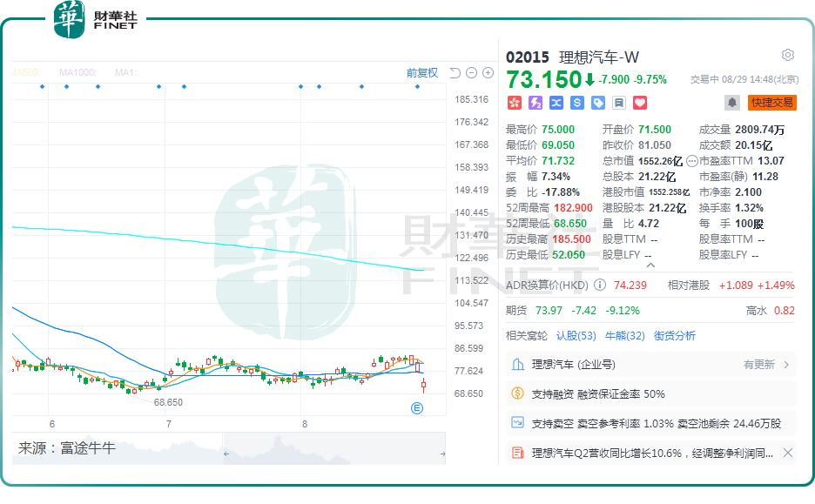Zoom out the chart with the minus circle
The height and width of the screenshot is (504, 815).
coord(471,73)
